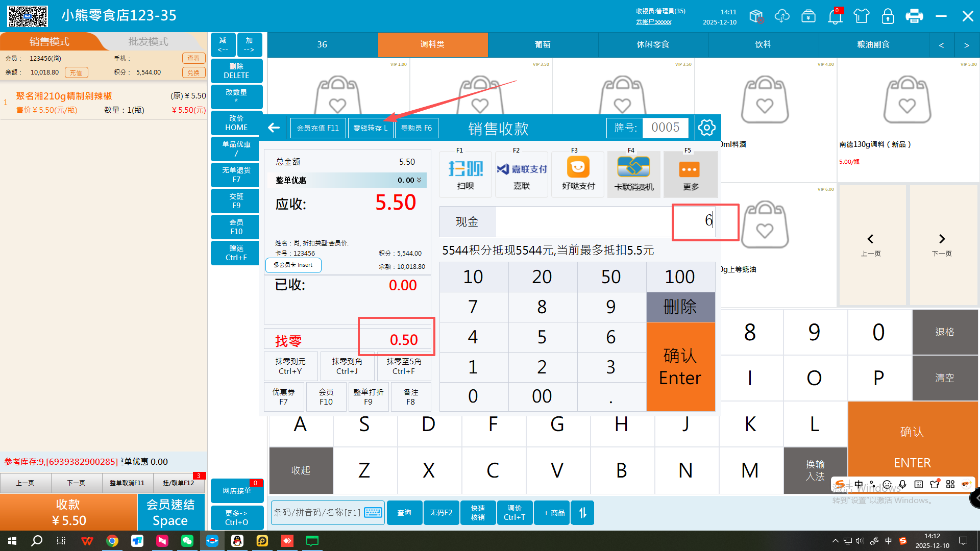Select 好哒支付 payment option
980x551 pixels.
pyautogui.click(x=578, y=174)
